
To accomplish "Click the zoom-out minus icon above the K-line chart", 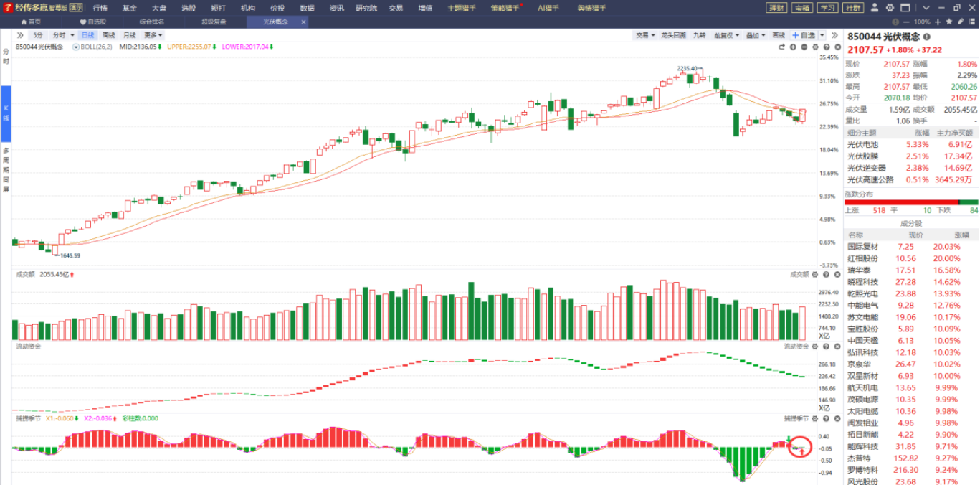I will click(804, 47).
